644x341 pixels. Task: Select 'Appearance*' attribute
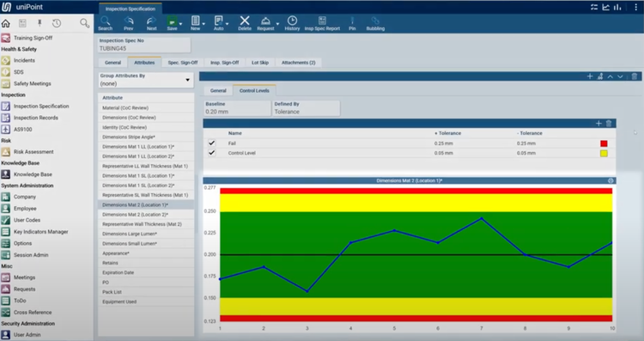coord(146,253)
